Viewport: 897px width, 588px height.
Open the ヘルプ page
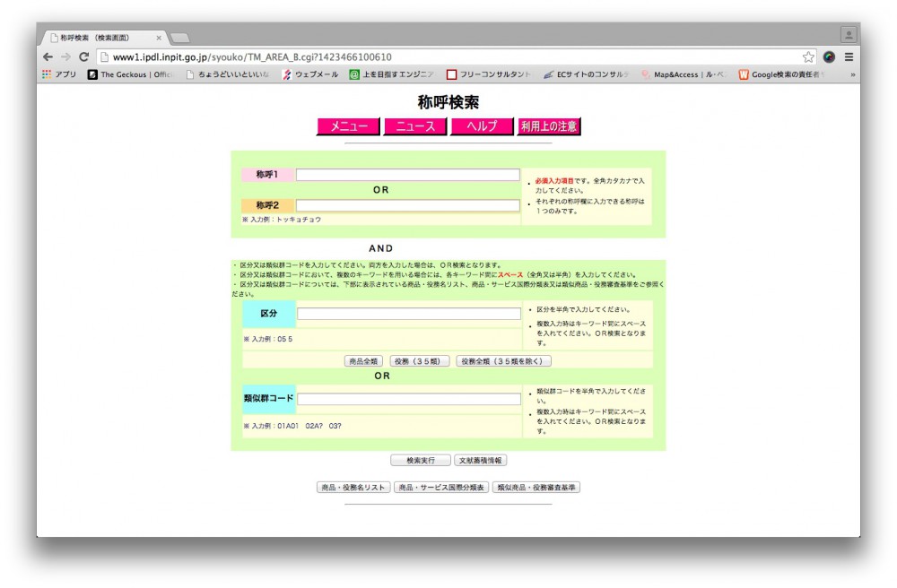(x=482, y=126)
